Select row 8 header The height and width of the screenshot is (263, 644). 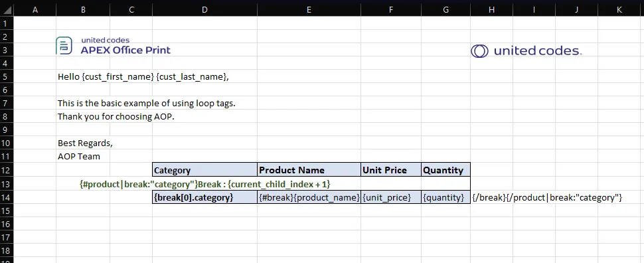(7, 117)
